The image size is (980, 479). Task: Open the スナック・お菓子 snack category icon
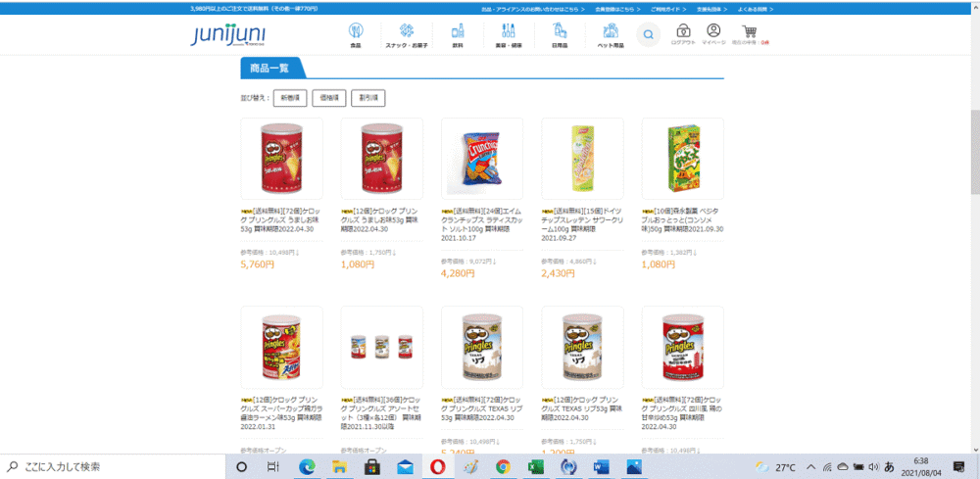click(x=407, y=30)
